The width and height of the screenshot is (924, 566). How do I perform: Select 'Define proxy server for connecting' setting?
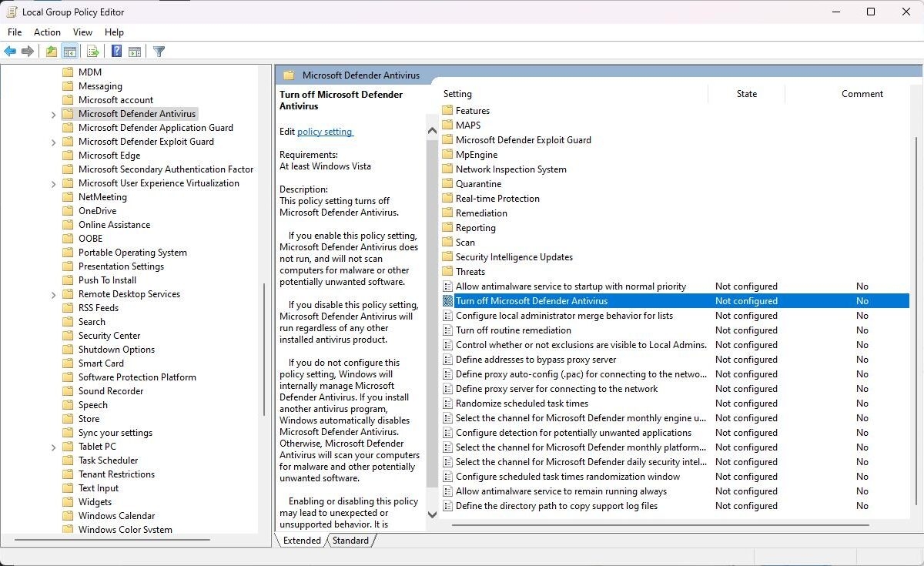click(x=557, y=389)
